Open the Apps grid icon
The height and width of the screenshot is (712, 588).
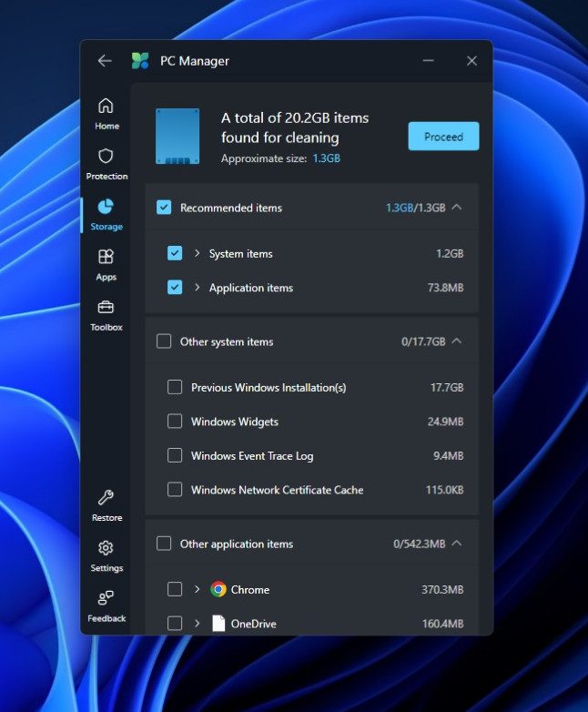(x=106, y=257)
